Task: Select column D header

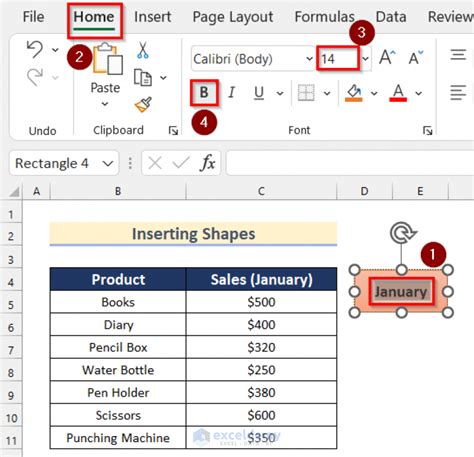Action: click(365, 191)
